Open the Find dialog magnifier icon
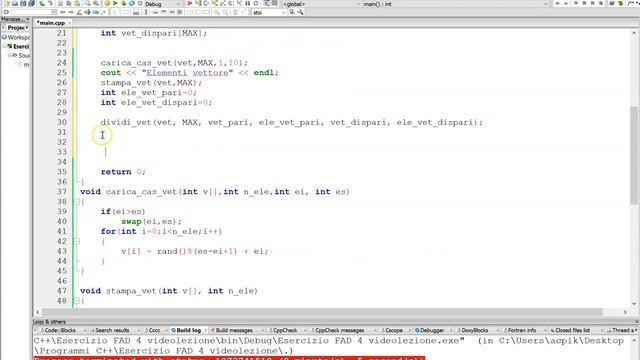 point(87,3)
